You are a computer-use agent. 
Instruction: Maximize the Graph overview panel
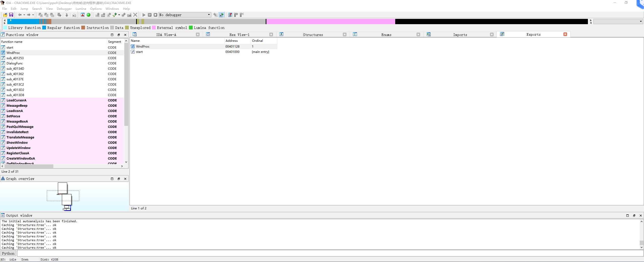click(x=112, y=179)
